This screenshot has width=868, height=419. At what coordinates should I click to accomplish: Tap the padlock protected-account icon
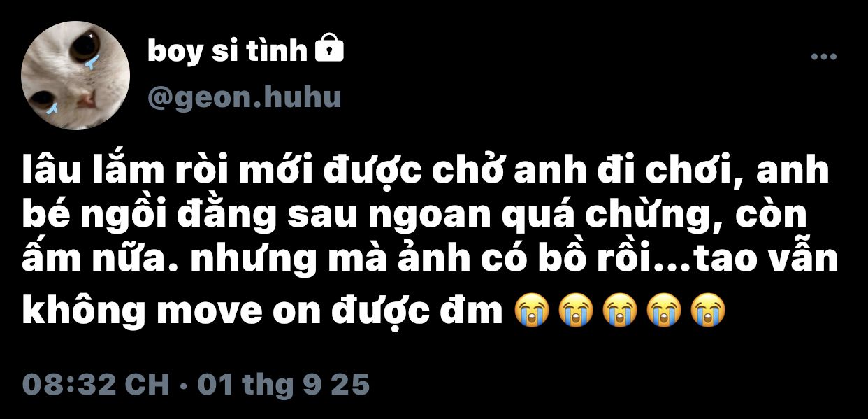(x=329, y=49)
